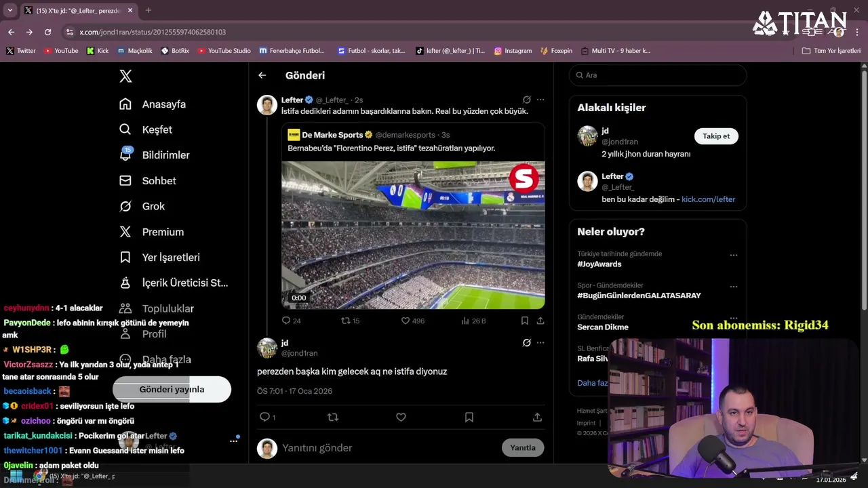Open Yer İşaretleri bookmarks
Image resolution: width=868 pixels, height=488 pixels.
(x=159, y=258)
